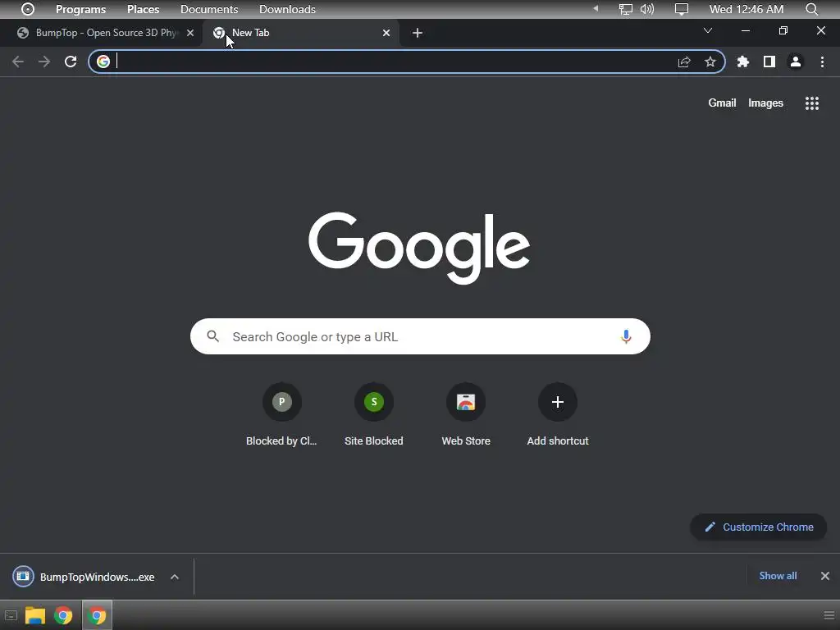This screenshot has height=630, width=840.
Task: Open the Programs menu
Action: (x=81, y=9)
